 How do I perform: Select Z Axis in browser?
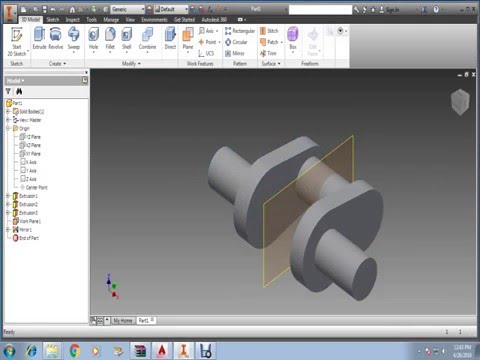[29, 179]
